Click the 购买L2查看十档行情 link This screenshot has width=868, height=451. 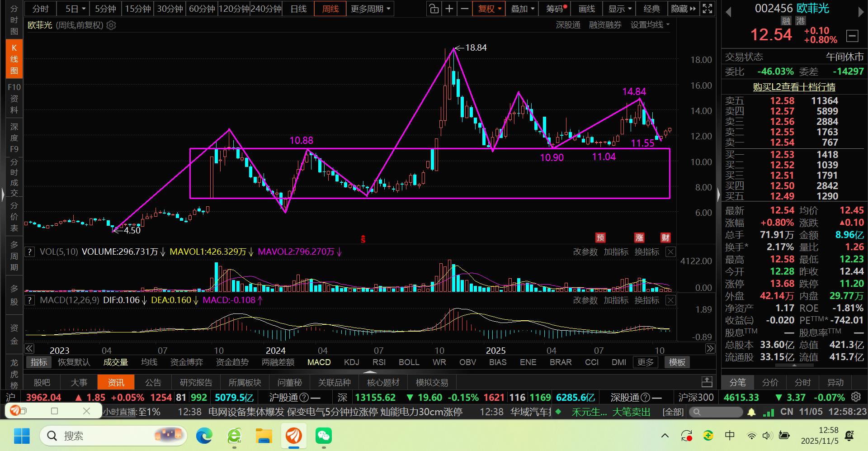(x=794, y=87)
